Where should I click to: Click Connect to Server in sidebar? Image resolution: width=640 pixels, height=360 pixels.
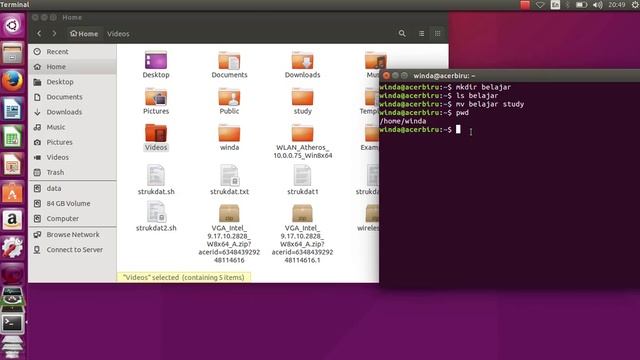click(x=73, y=250)
